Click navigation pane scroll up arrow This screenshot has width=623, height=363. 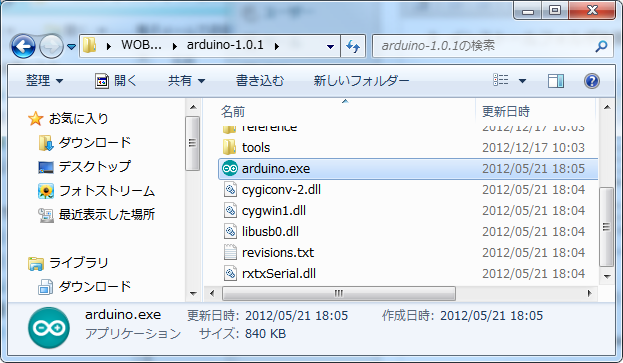193,107
